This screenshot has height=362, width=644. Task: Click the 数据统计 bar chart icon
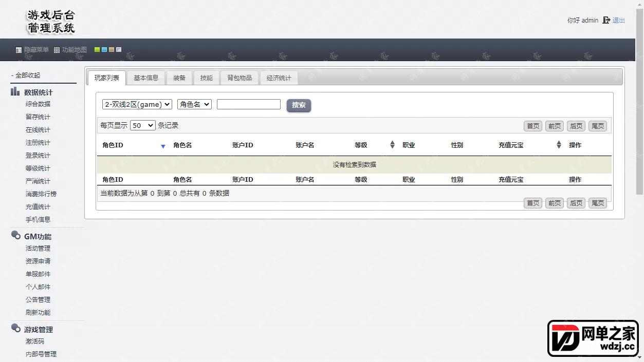[x=15, y=92]
